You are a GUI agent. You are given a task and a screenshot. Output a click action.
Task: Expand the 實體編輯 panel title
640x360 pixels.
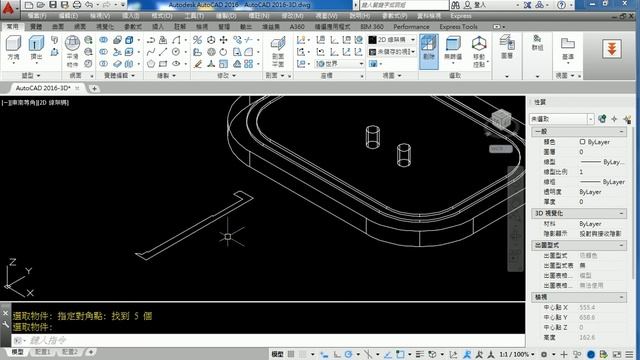[119, 76]
